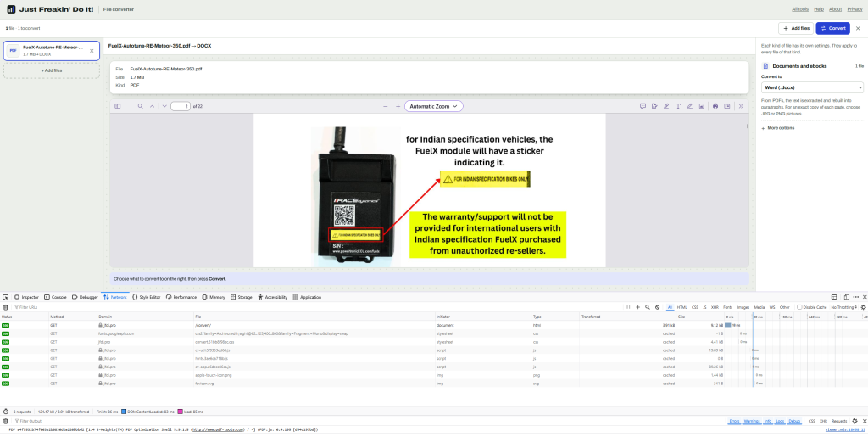Open the No Throttling dropdown

pos(844,307)
